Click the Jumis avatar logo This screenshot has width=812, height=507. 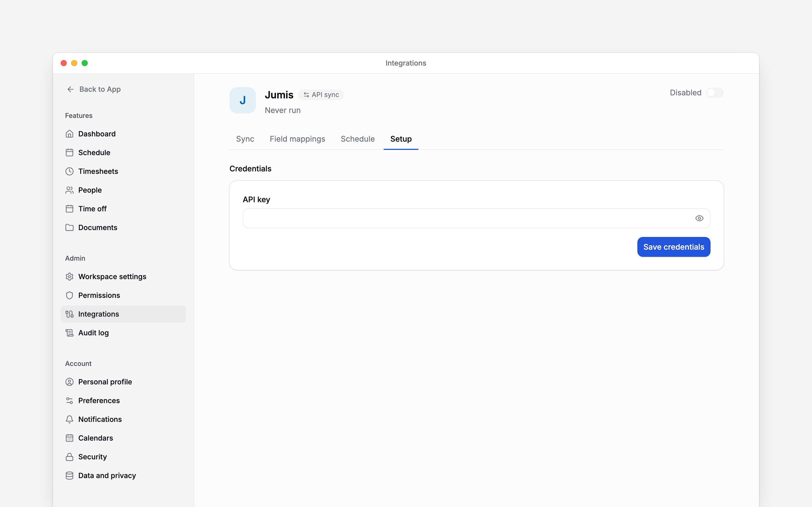243,100
